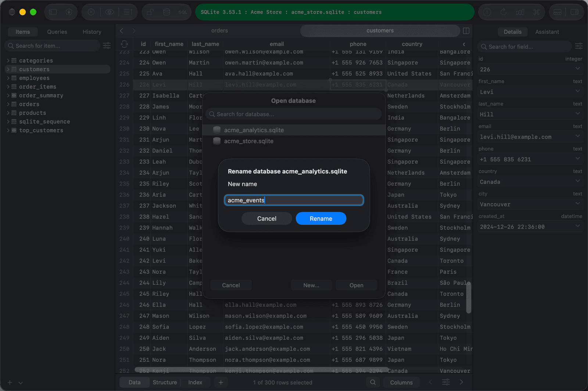The width and height of the screenshot is (588, 391).
Task: Cancel the rename database dialog
Action: [x=266, y=218]
